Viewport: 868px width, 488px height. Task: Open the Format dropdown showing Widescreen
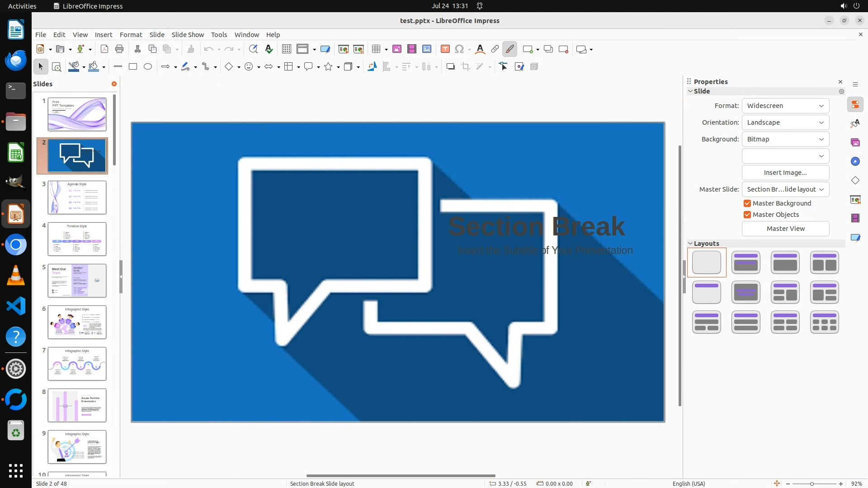(785, 106)
